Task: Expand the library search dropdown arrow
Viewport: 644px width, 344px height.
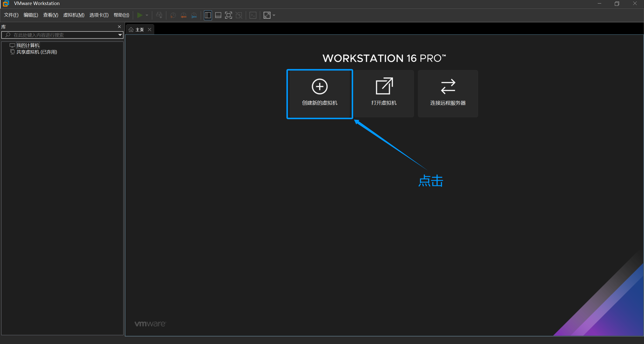Action: click(120, 35)
